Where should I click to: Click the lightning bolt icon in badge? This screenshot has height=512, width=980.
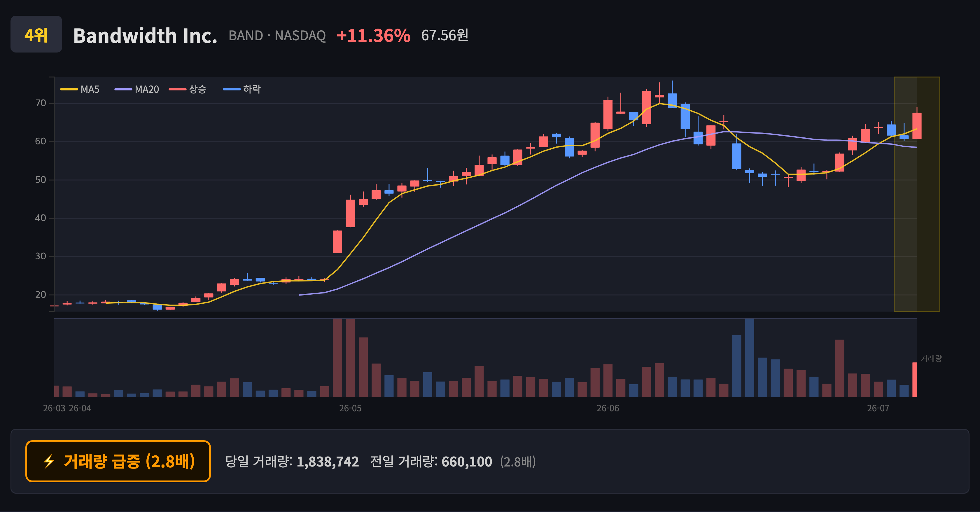click(49, 462)
